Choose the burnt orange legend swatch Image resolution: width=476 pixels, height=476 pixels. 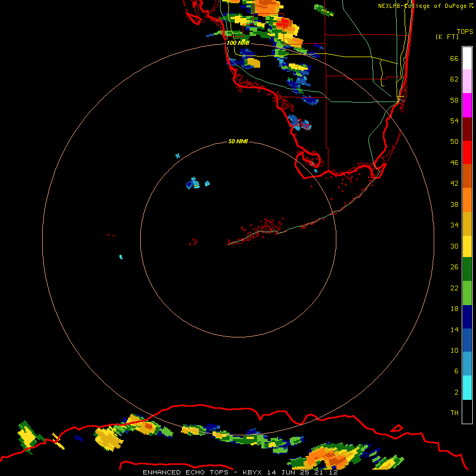pyautogui.click(x=467, y=176)
